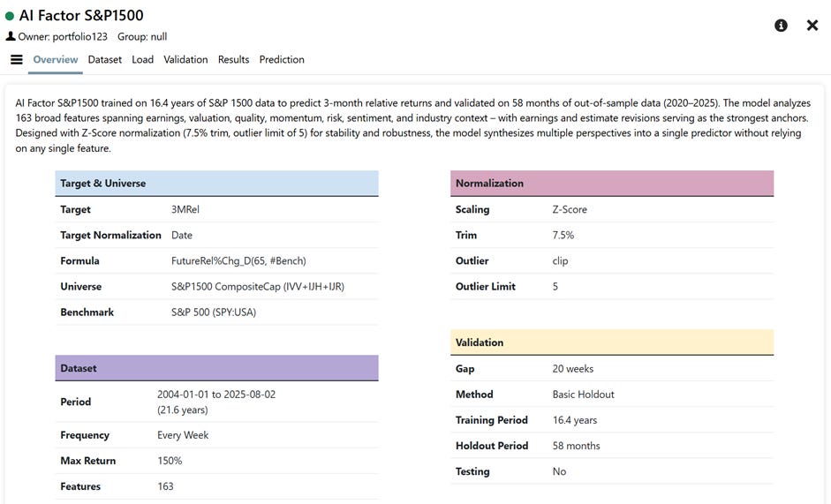831x504 pixels.
Task: Open the Results tab
Action: (x=233, y=59)
